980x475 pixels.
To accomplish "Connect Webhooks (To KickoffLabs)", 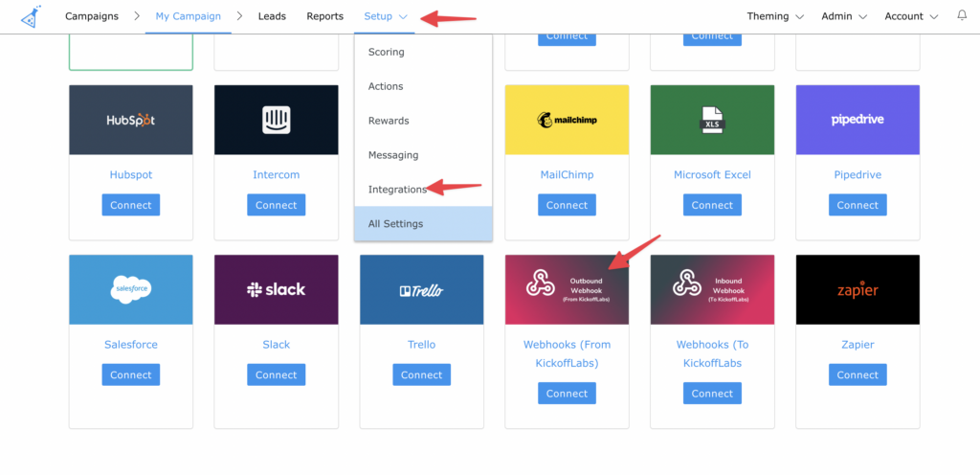I will (x=712, y=394).
